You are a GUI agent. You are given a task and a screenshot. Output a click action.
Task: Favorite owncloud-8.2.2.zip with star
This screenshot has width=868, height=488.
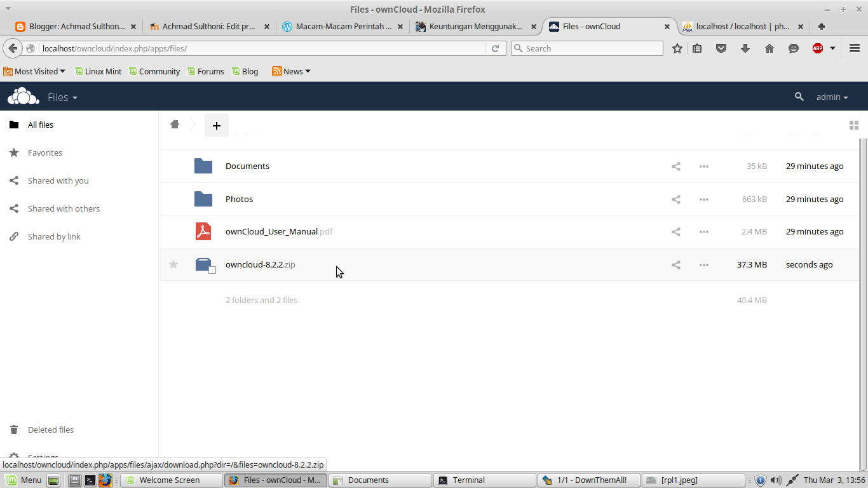point(173,264)
